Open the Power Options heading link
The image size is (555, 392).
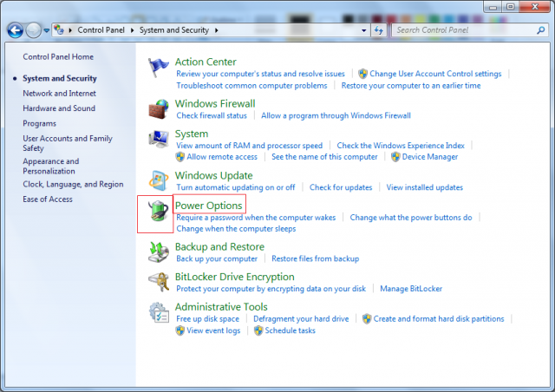point(208,206)
